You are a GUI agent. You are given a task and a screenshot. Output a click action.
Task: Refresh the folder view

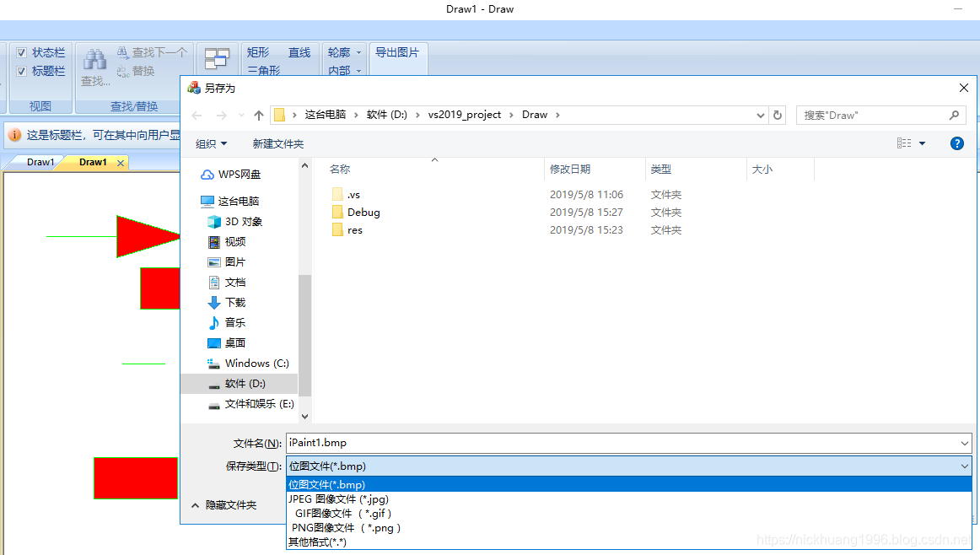coord(778,115)
